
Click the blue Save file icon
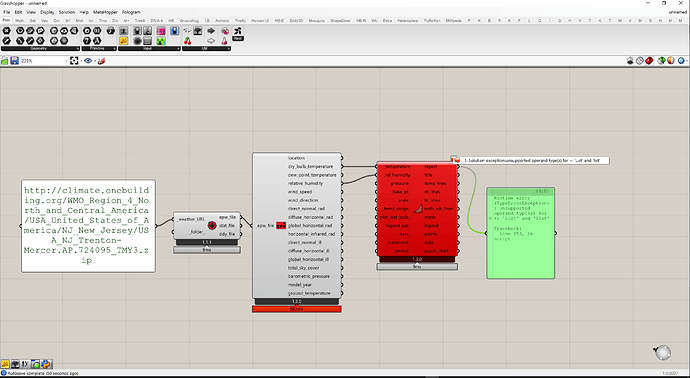point(14,61)
